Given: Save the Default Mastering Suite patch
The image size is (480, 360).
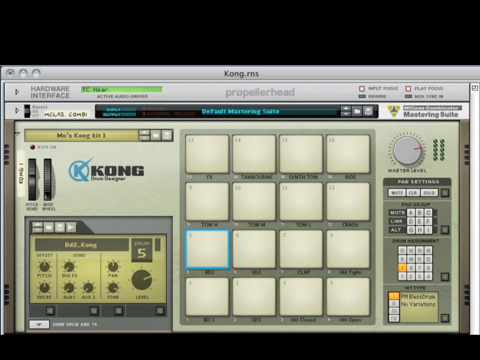Looking at the screenshot, I should [368, 111].
